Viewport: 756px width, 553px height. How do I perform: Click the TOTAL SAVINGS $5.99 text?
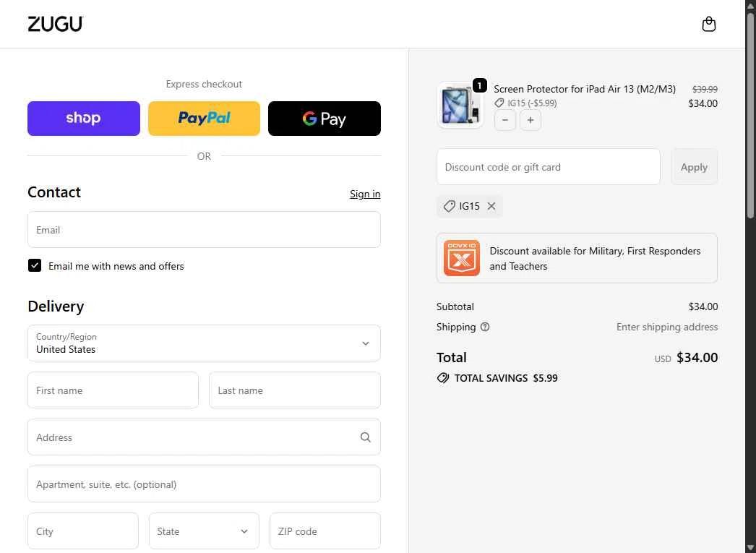[506, 378]
